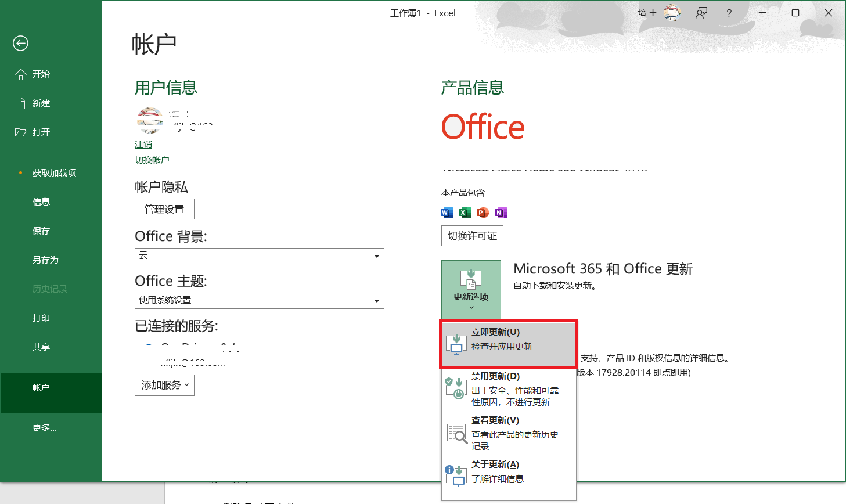
Task: Click the 关于更新 info icon
Action: pyautogui.click(x=455, y=476)
